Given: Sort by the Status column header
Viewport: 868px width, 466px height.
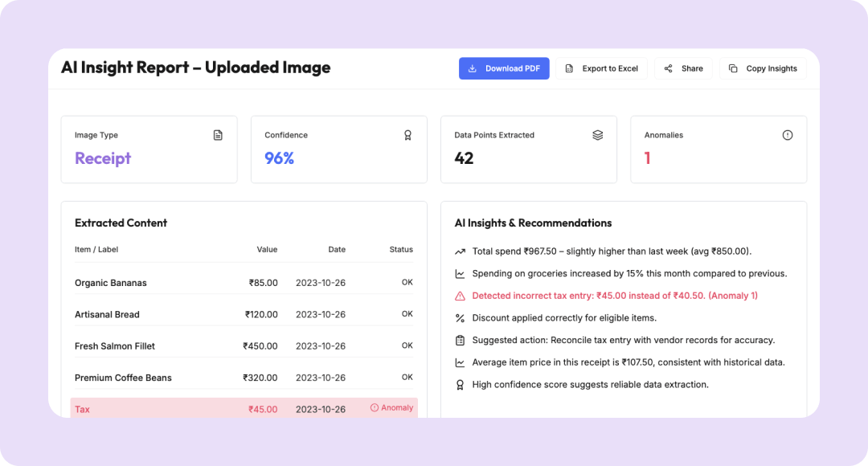Looking at the screenshot, I should [401, 249].
